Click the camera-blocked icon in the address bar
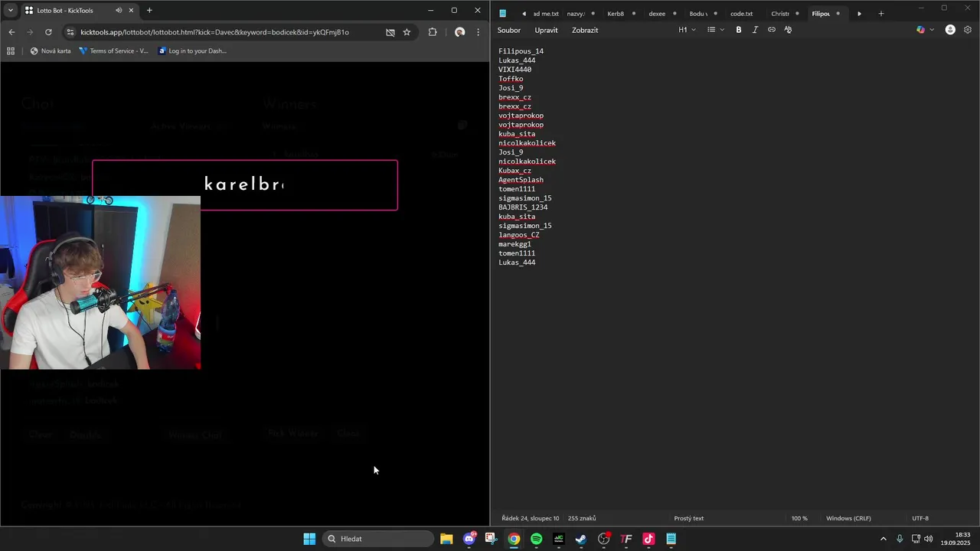Viewport: 980px width, 551px height. (390, 32)
